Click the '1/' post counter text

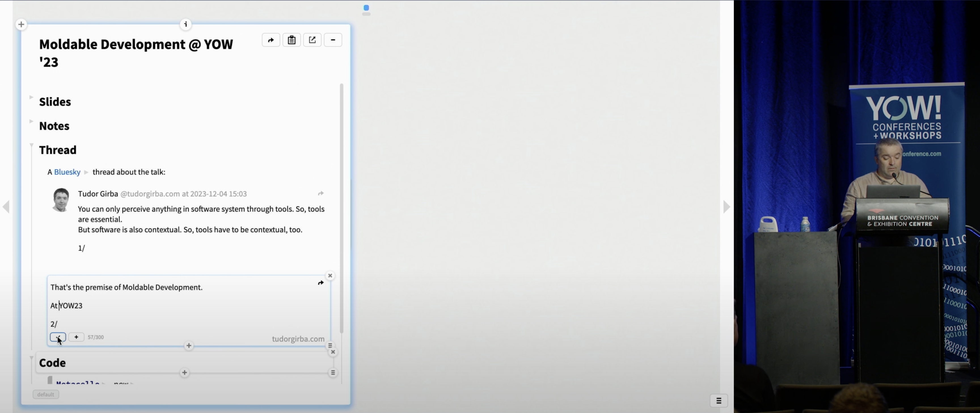(x=81, y=248)
